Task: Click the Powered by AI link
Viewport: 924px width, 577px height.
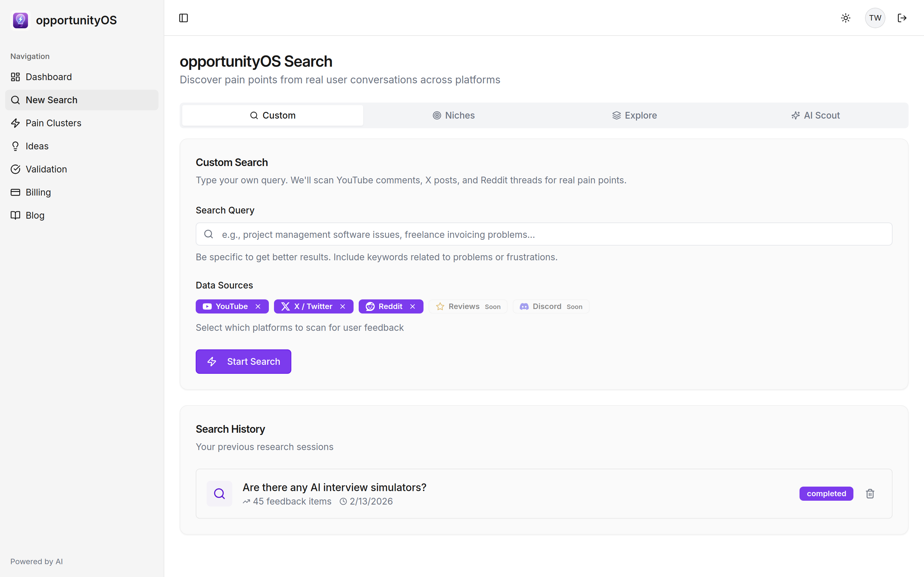Action: (x=36, y=561)
